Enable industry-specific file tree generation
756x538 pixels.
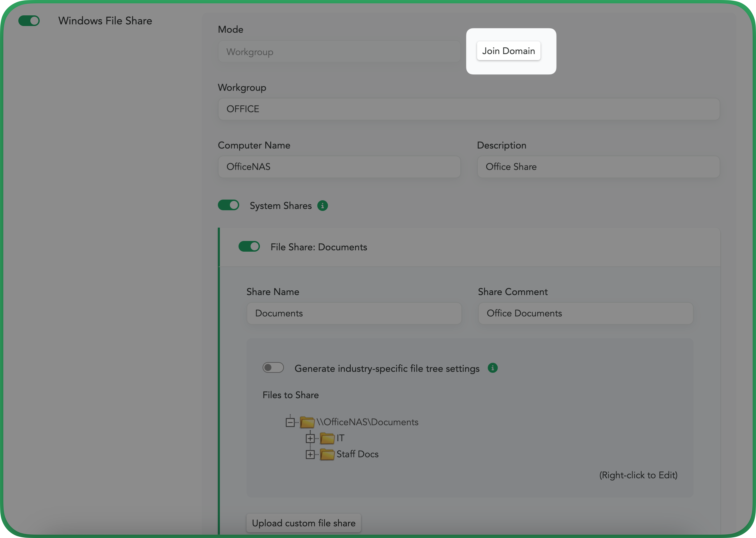tap(273, 368)
